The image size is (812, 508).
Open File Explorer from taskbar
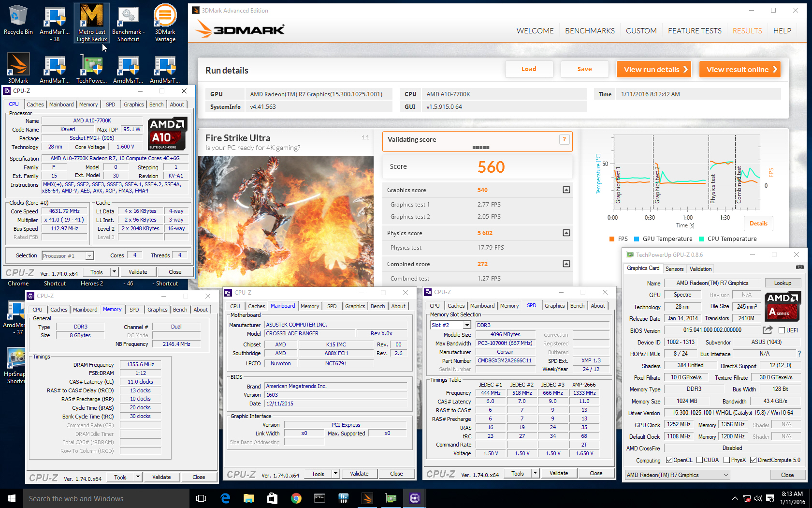[x=248, y=498]
